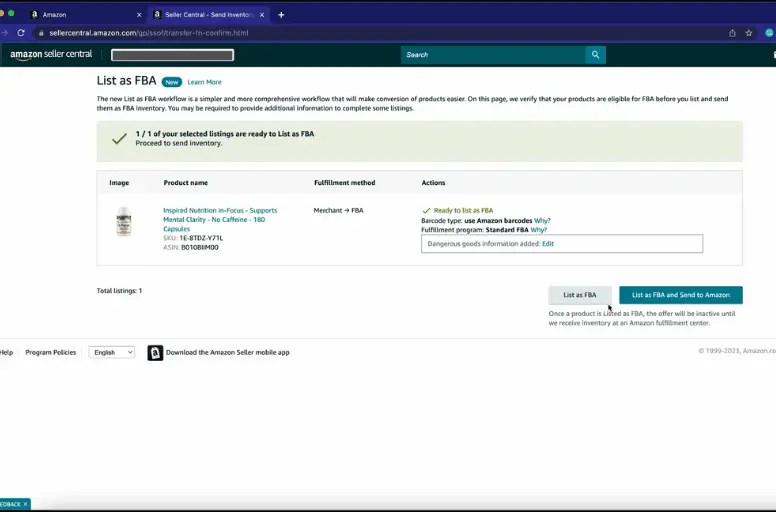Select ASIN text B010BIIM00
Screen dimensions: 776x512
coord(199,247)
